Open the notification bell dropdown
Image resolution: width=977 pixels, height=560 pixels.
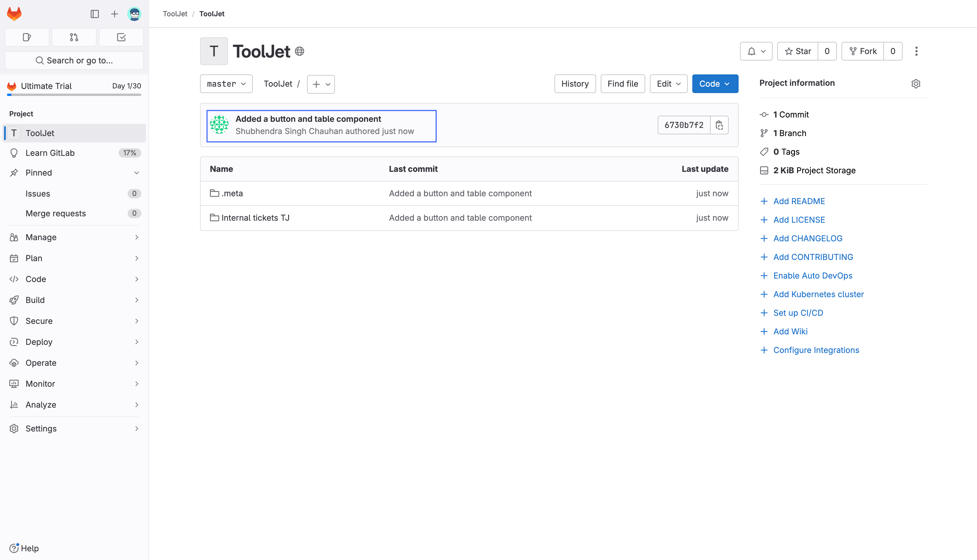click(756, 51)
